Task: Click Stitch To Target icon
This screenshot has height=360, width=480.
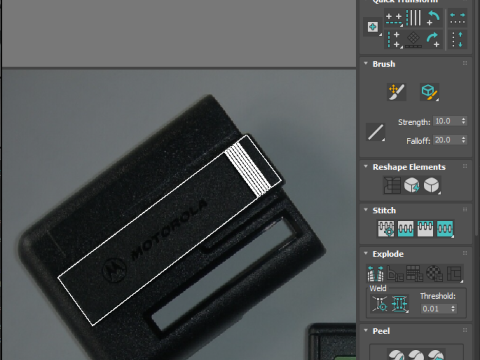Action: coord(386,229)
